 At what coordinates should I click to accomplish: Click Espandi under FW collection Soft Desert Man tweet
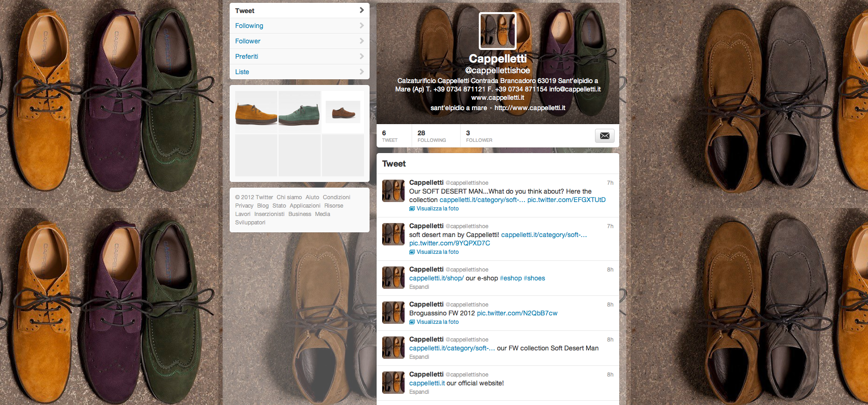click(419, 357)
